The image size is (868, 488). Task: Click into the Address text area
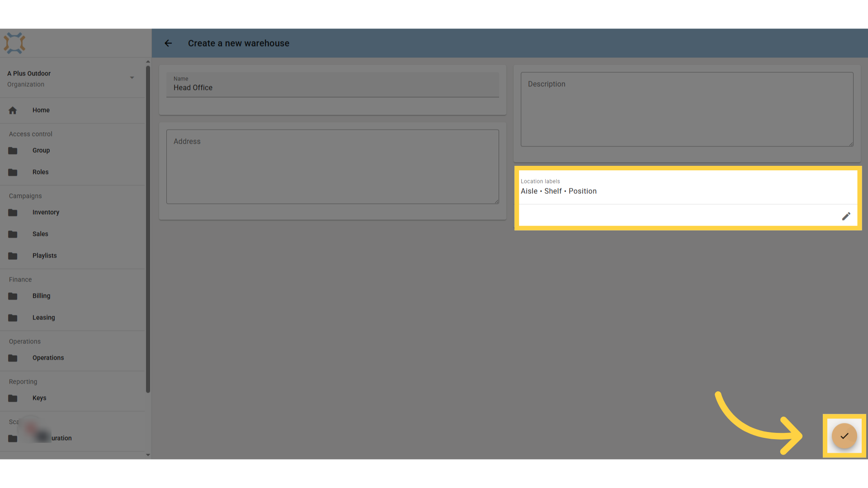(x=333, y=167)
